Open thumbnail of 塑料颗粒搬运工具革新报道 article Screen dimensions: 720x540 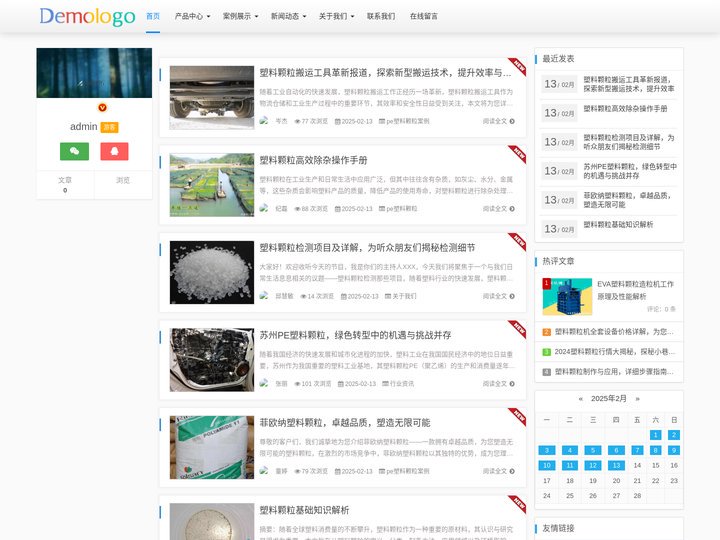212,97
